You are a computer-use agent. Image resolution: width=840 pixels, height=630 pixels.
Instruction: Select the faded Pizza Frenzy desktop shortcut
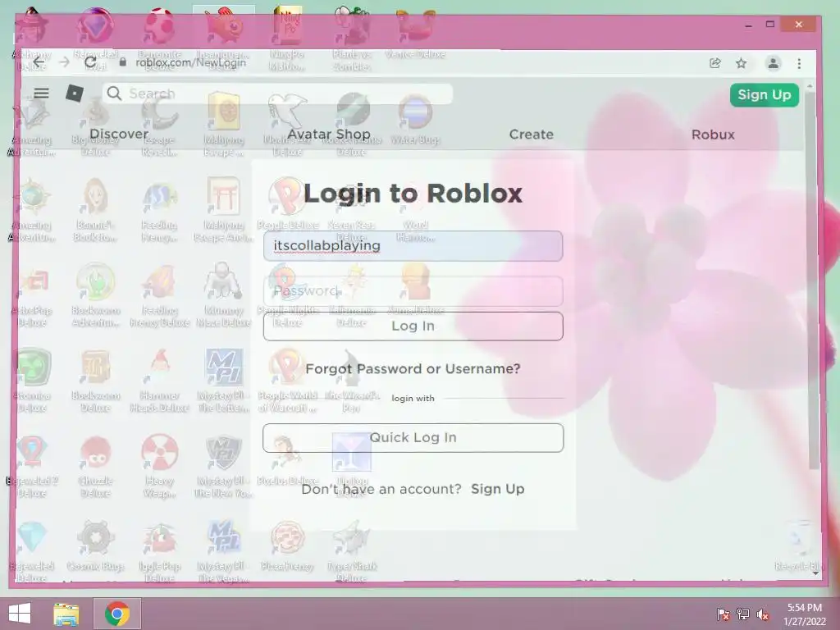pyautogui.click(x=287, y=546)
